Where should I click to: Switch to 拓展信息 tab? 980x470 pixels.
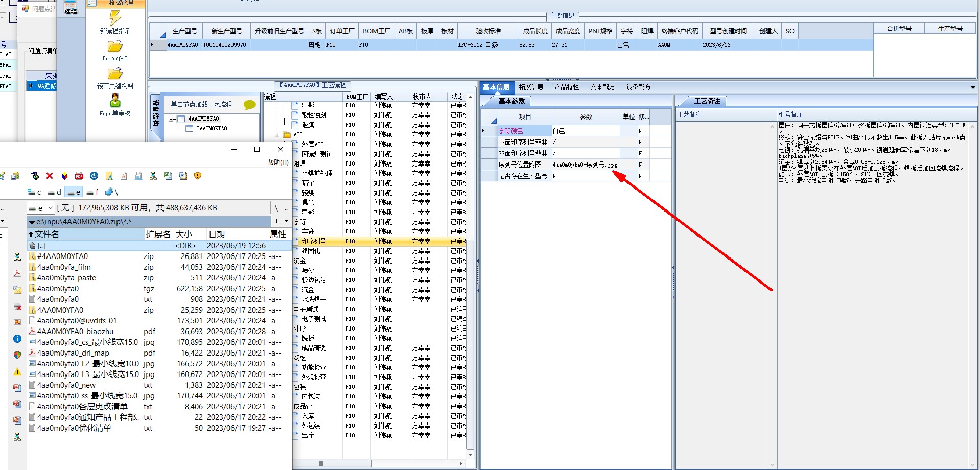tap(531, 87)
